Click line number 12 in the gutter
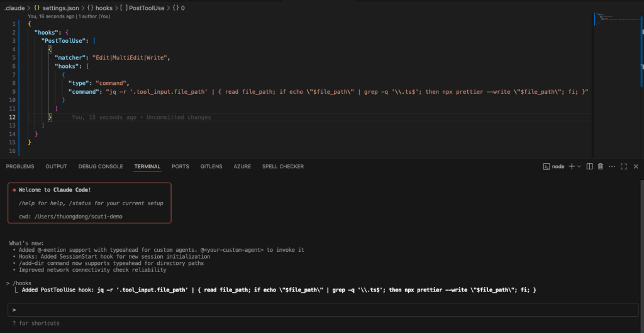This screenshot has height=333, width=644. point(13,117)
